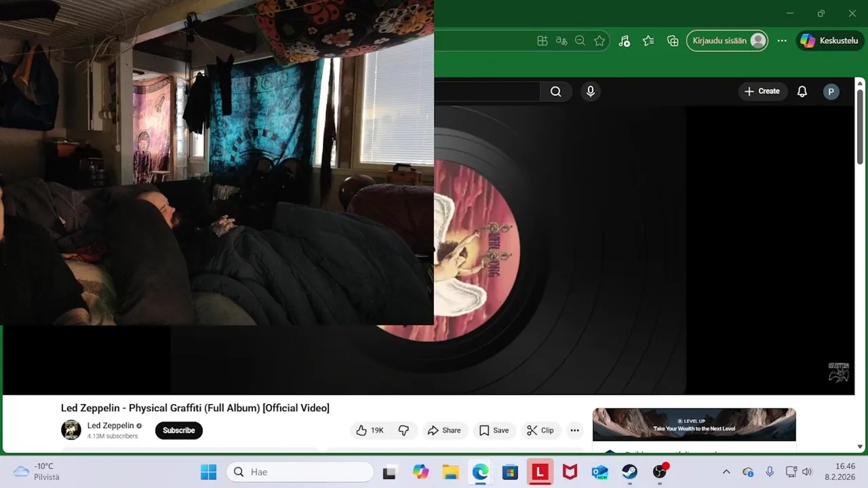This screenshot has height=488, width=868.
Task: Start voice search with the microphone icon
Action: click(x=591, y=91)
